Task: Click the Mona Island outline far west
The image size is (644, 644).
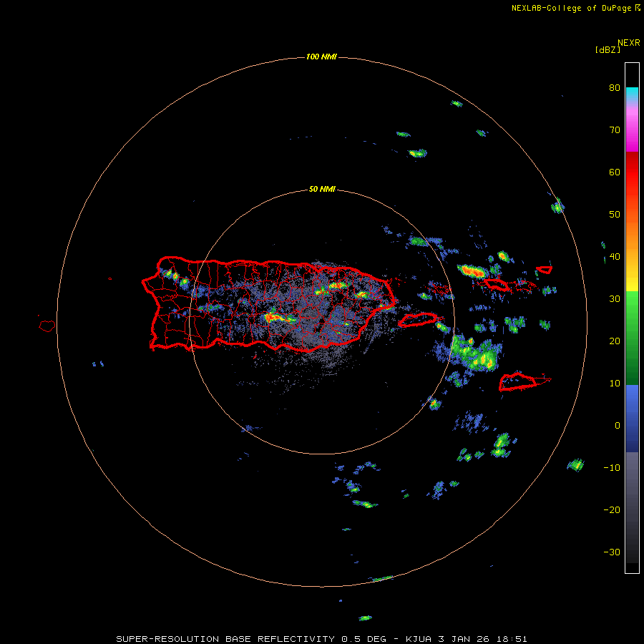Action: (47, 326)
